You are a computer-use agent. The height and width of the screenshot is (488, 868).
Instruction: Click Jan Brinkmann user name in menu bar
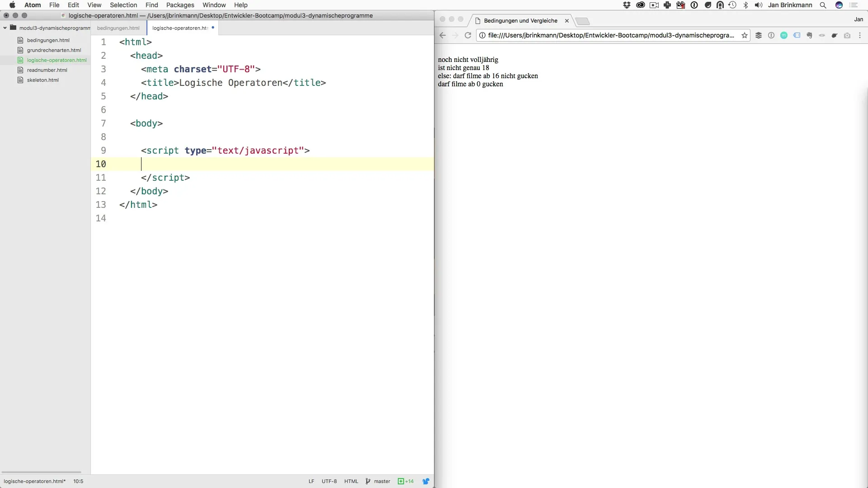coord(790,5)
